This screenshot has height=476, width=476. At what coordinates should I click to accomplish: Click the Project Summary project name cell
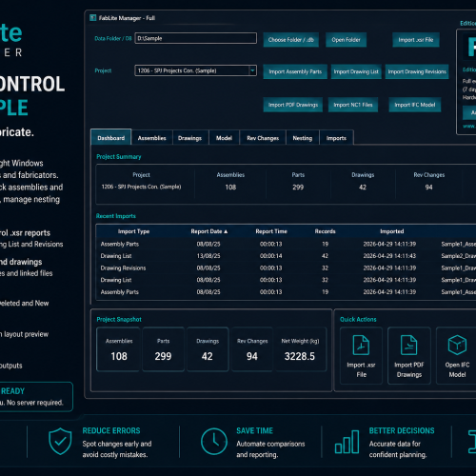[x=141, y=187]
